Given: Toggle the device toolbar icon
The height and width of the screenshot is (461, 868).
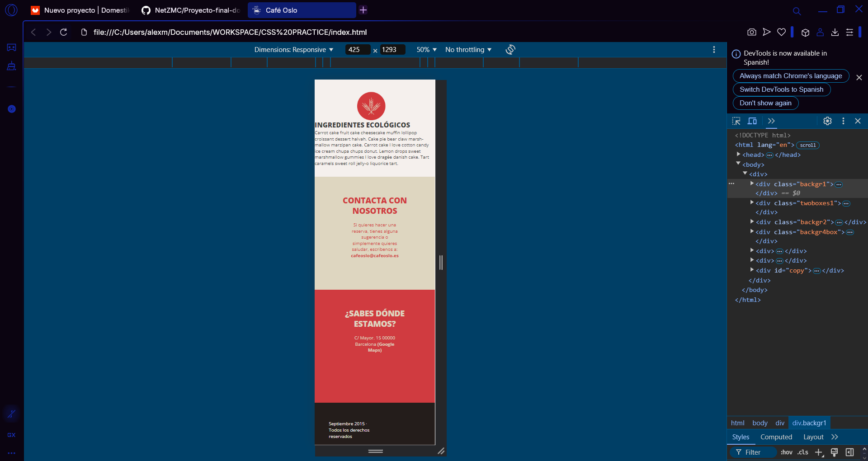Looking at the screenshot, I should coord(752,121).
